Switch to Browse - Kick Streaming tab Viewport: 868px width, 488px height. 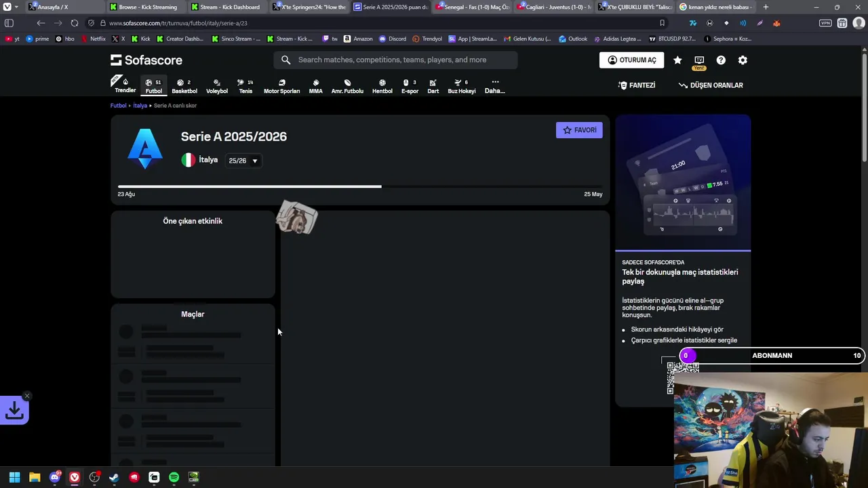pyautogui.click(x=147, y=7)
